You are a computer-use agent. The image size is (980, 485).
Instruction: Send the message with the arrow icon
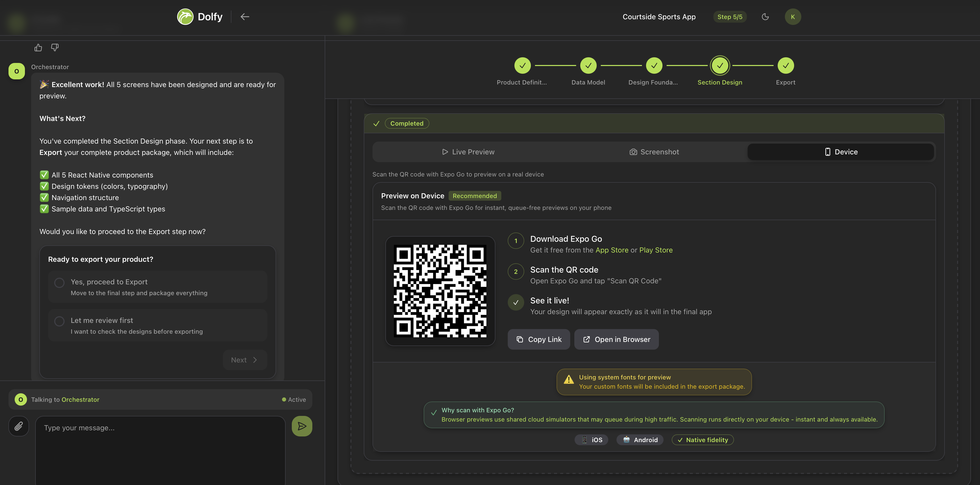(302, 426)
